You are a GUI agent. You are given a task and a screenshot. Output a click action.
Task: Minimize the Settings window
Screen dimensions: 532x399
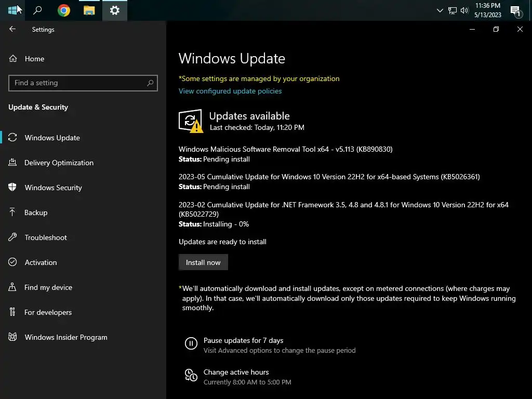472,29
